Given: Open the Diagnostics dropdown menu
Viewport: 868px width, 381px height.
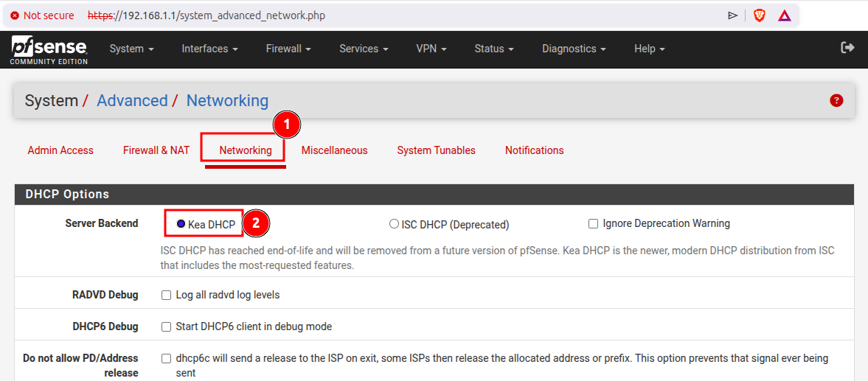Looking at the screenshot, I should click(x=574, y=49).
